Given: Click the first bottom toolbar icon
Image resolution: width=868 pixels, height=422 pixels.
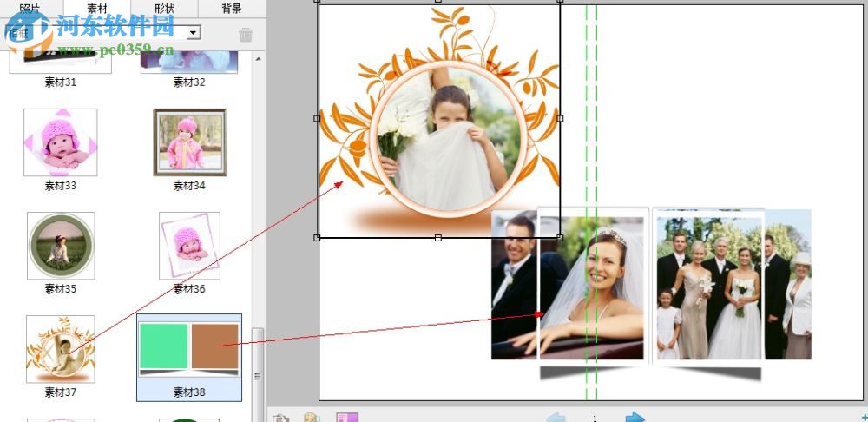Looking at the screenshot, I should tap(281, 418).
